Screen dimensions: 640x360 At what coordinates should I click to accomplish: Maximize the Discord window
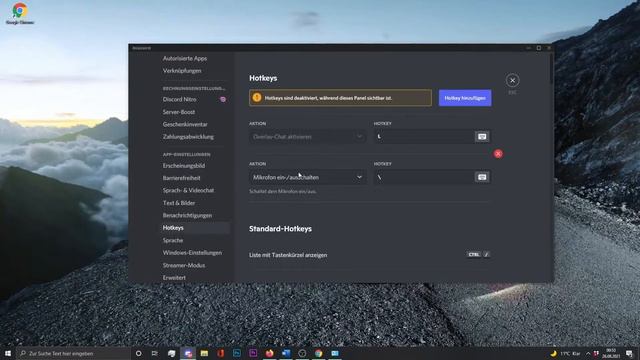538,48
